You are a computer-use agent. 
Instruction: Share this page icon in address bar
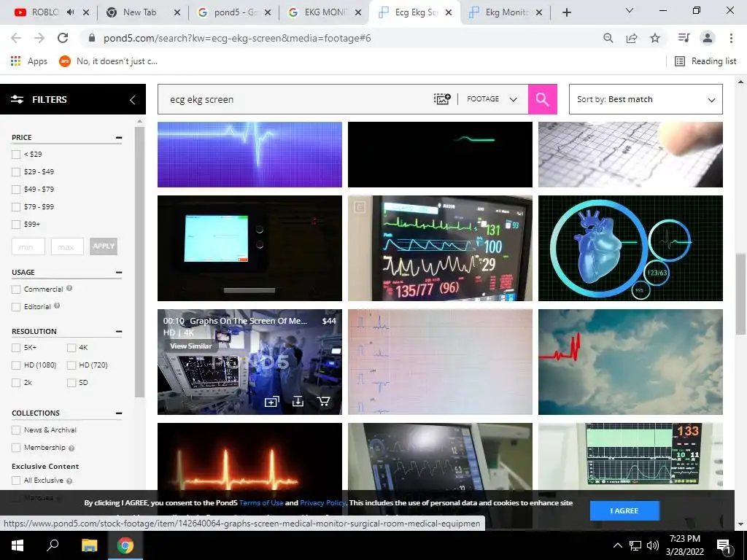(632, 38)
